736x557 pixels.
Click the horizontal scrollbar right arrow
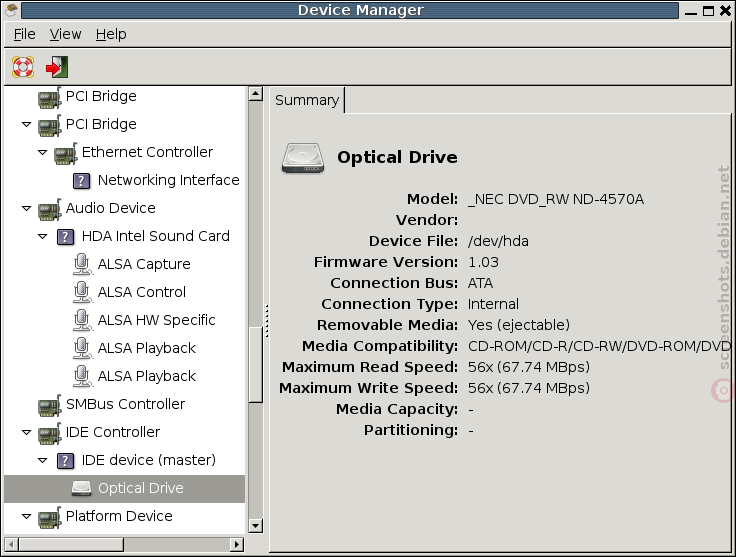click(237, 544)
